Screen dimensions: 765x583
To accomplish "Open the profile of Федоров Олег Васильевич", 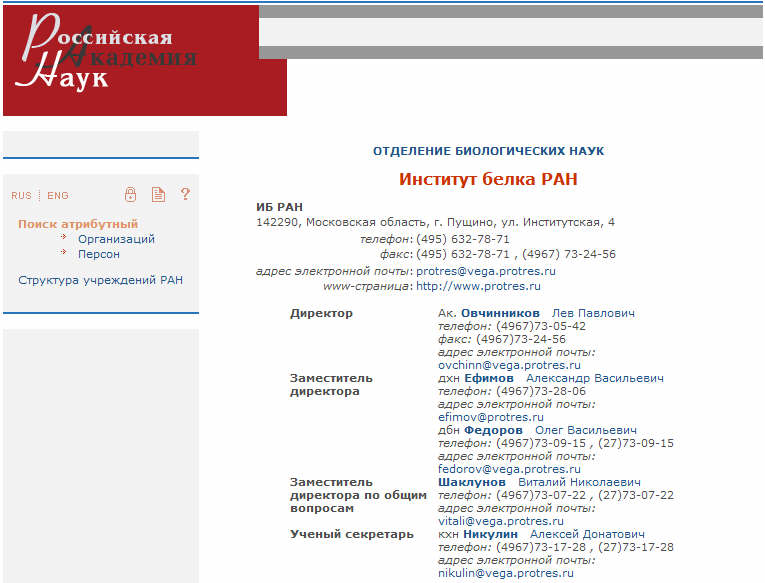I will [x=550, y=430].
